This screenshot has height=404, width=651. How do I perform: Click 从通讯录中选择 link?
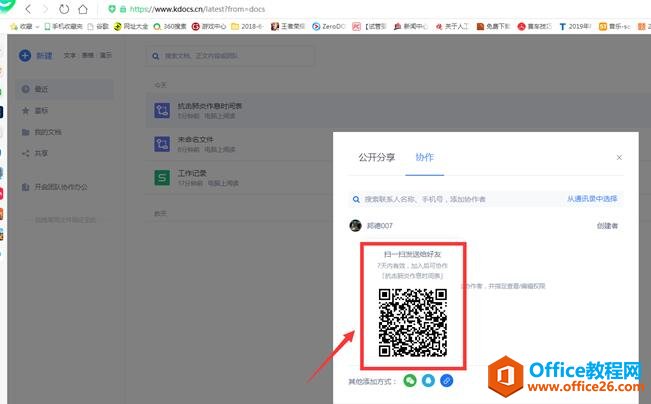pos(592,199)
